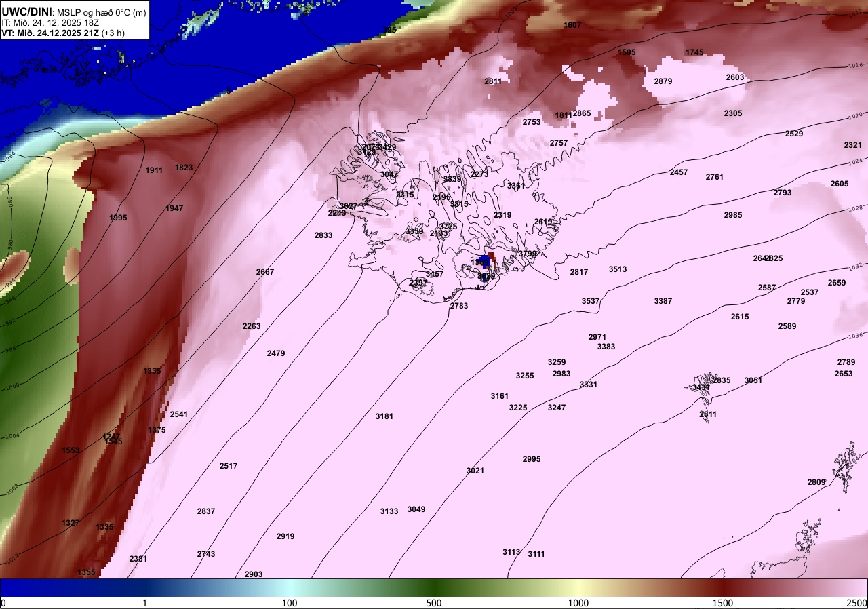Click the height value 2321
The image size is (868, 609).
coord(853,145)
